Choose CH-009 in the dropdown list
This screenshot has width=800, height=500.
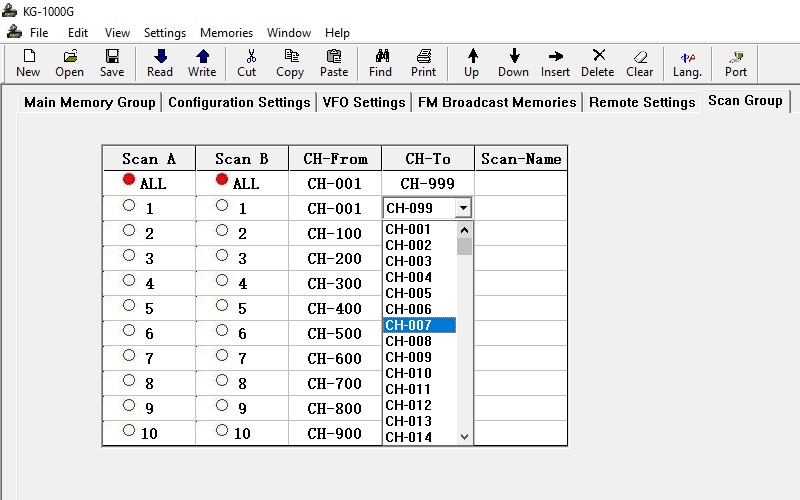click(419, 357)
